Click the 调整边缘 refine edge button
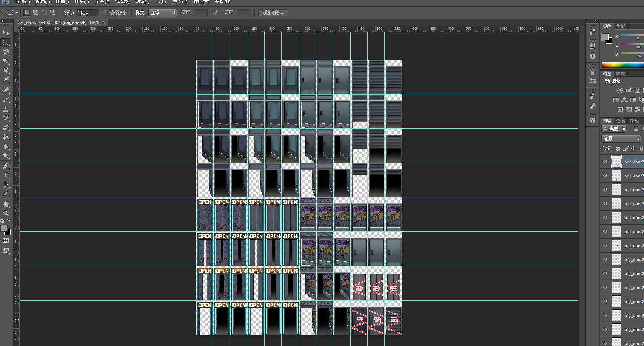The height and width of the screenshot is (346, 644). point(273,13)
